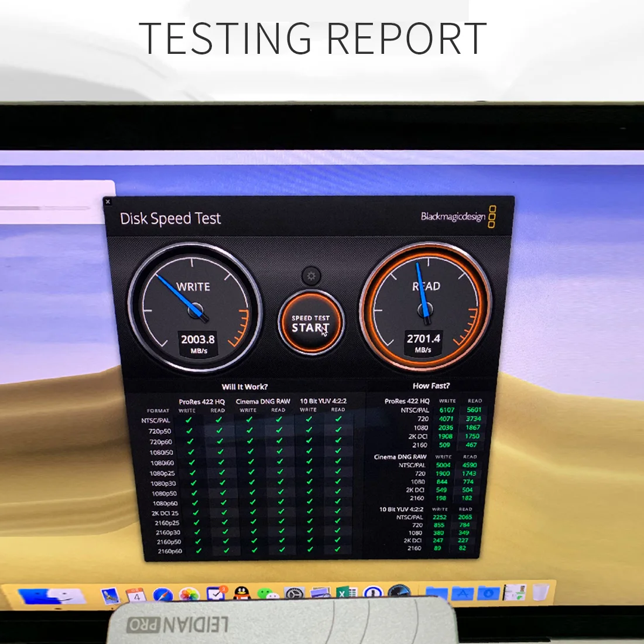
Task: Open Finder from the Dock
Action: click(52, 596)
